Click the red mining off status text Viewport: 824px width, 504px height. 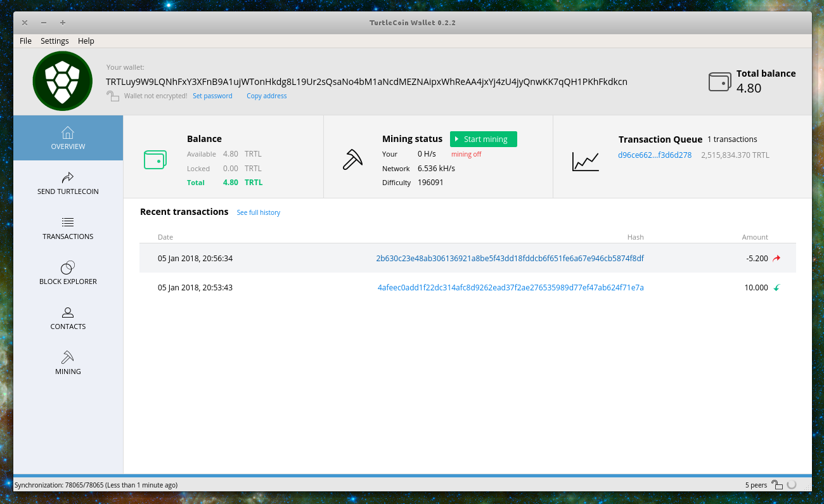466,154
